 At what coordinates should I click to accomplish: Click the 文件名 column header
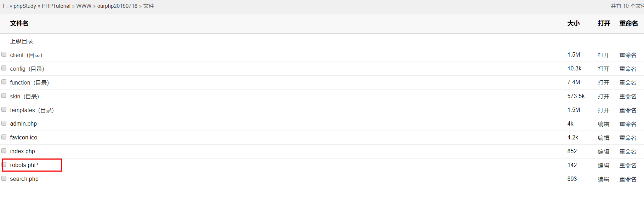point(19,23)
